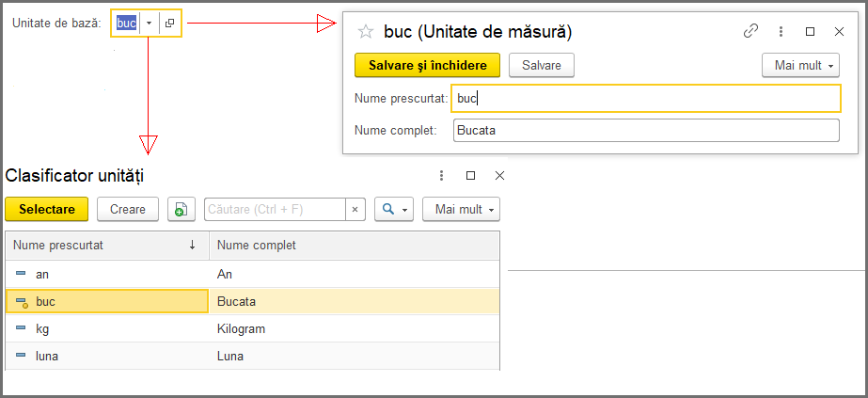Open kebab menu in Clasificator unități window
Viewport: 868px width, 398px height.
point(441,175)
